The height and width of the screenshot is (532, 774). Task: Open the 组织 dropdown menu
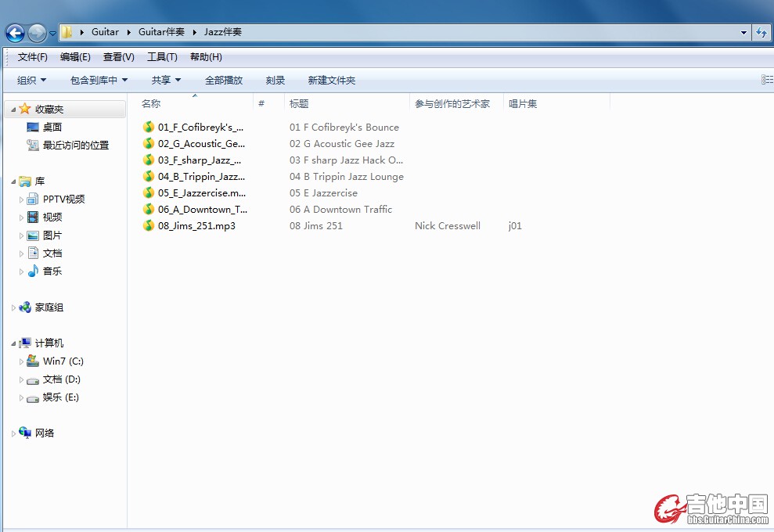32,80
